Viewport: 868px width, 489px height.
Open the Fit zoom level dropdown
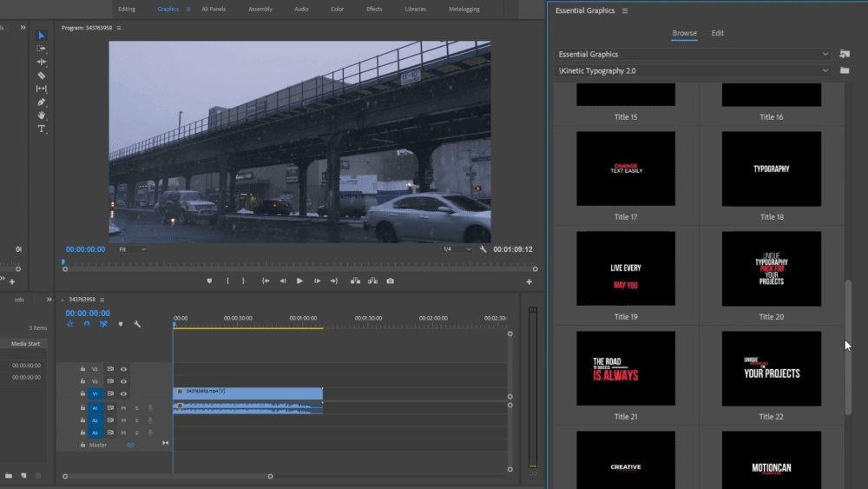point(132,249)
